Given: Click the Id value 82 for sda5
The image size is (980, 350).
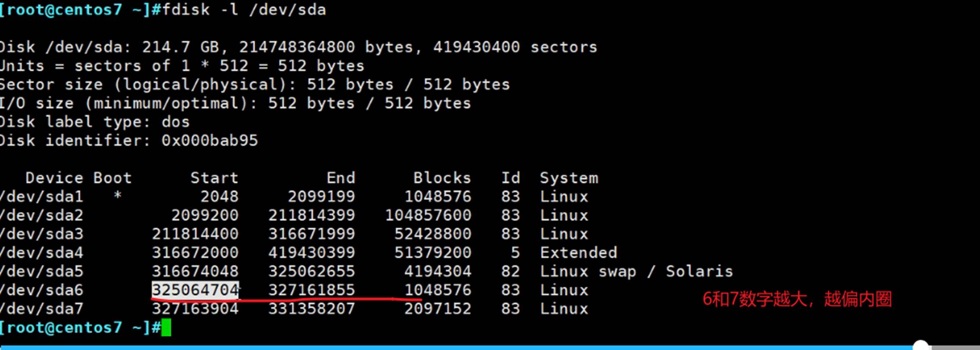Looking at the screenshot, I should [x=510, y=271].
